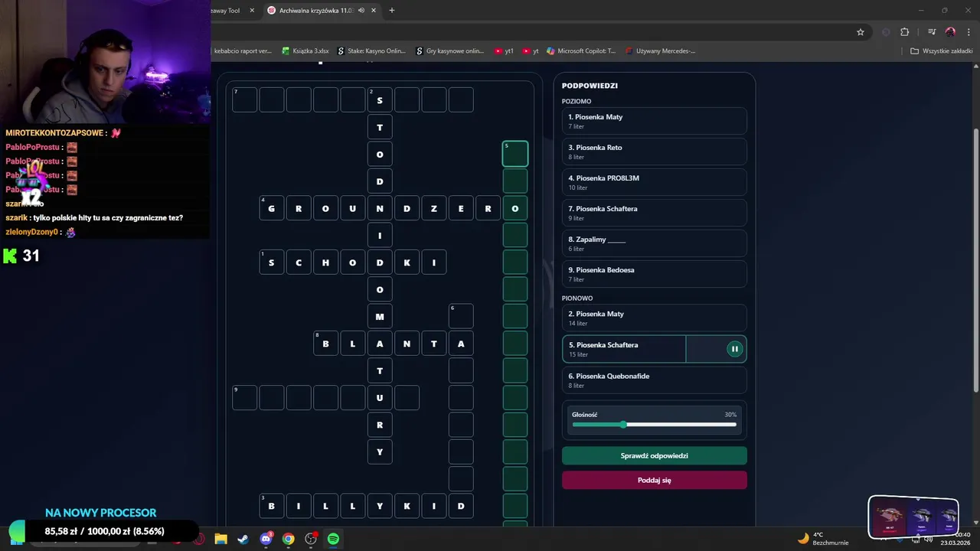Open the Gry kasynowe online bookmark
This screenshot has width=980, height=551.
pyautogui.click(x=450, y=51)
